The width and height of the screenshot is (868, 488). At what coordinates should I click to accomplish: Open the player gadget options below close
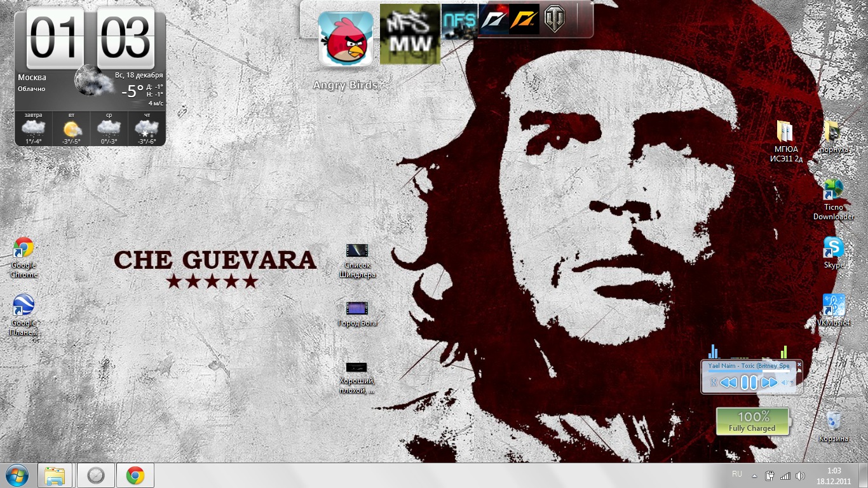coord(799,371)
